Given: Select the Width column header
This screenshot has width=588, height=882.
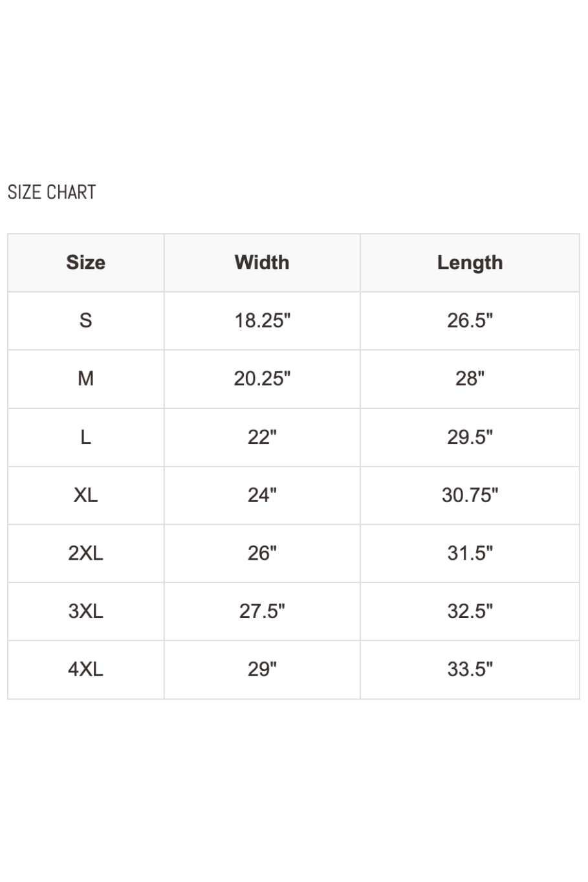Looking at the screenshot, I should [262, 263].
